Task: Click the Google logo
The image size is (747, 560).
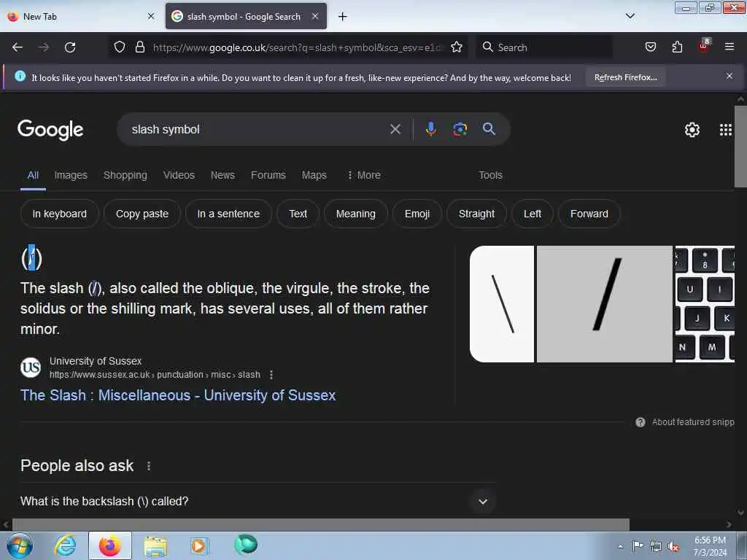Action: click(50, 130)
